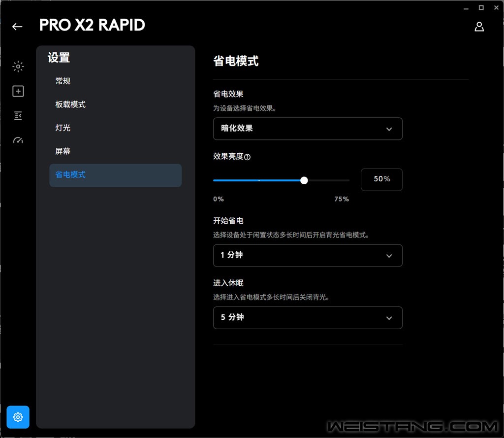Maximize the window

481,8
